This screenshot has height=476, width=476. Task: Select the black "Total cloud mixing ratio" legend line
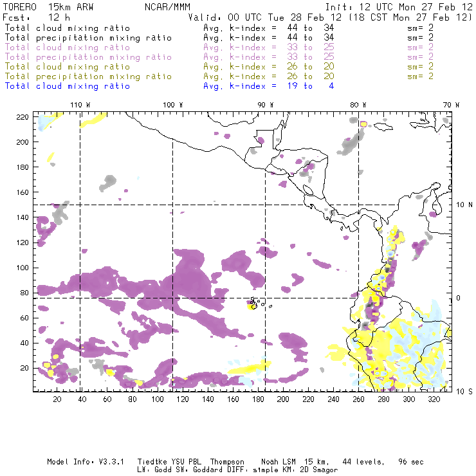pyautogui.click(x=68, y=28)
